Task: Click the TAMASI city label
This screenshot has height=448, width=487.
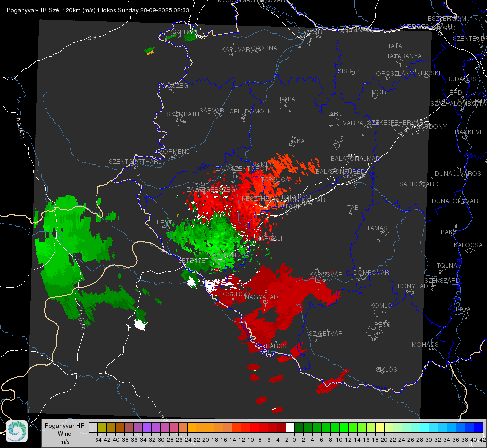Action: click(x=378, y=228)
